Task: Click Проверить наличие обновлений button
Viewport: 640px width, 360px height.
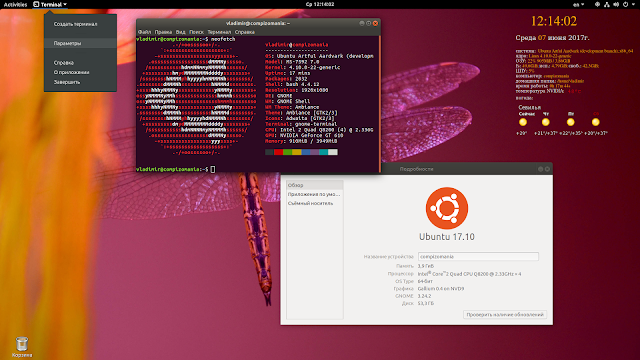Action: pyautogui.click(x=505, y=315)
